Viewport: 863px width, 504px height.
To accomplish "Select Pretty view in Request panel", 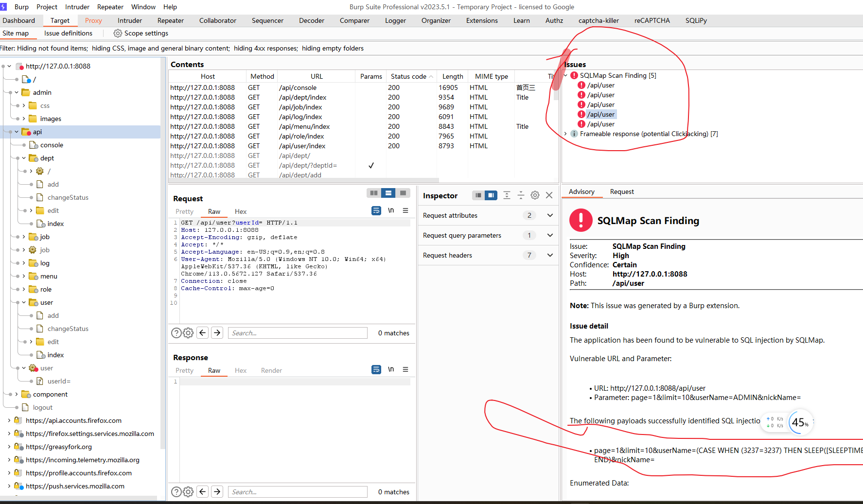I will 184,211.
